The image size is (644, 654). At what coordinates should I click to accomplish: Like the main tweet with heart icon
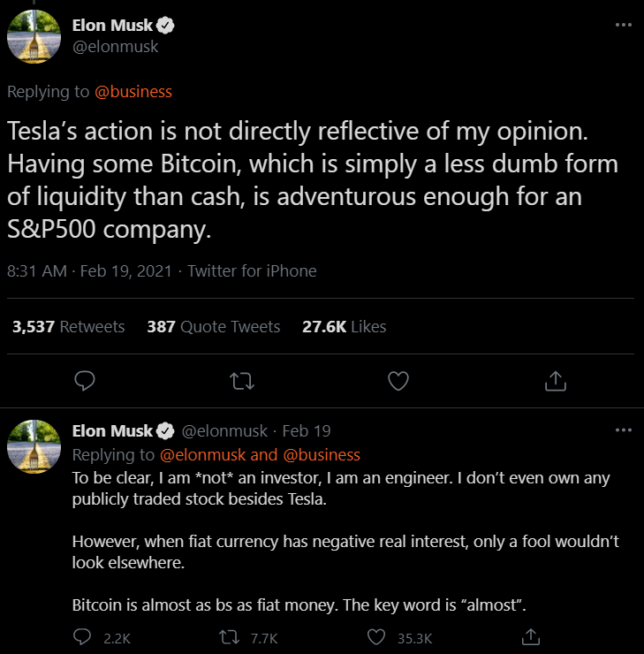pyautogui.click(x=398, y=380)
